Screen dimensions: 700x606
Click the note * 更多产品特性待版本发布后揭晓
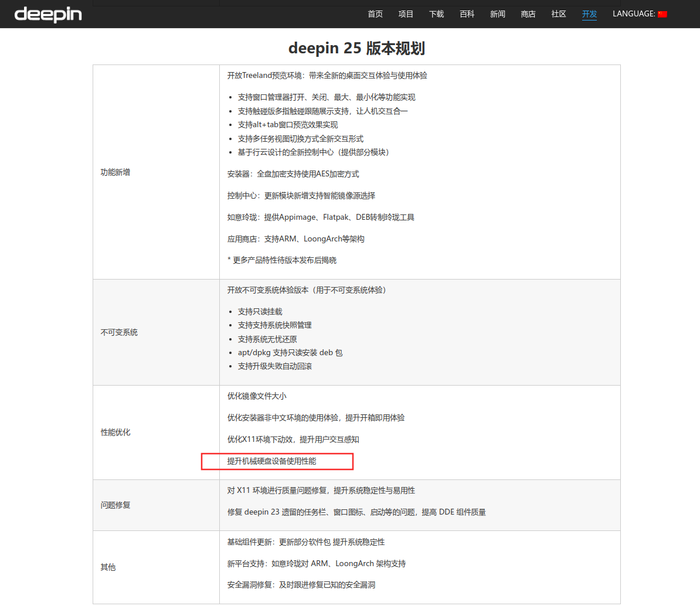coord(282,260)
